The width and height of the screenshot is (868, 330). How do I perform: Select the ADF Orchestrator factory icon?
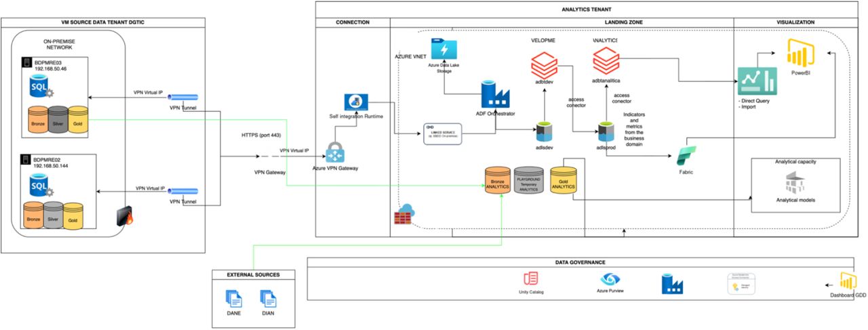(494, 95)
